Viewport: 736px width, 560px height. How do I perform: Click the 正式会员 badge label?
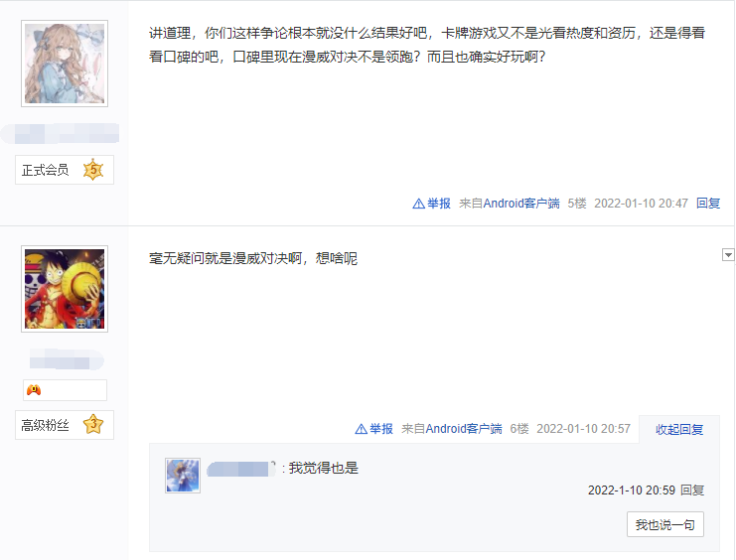click(45, 170)
